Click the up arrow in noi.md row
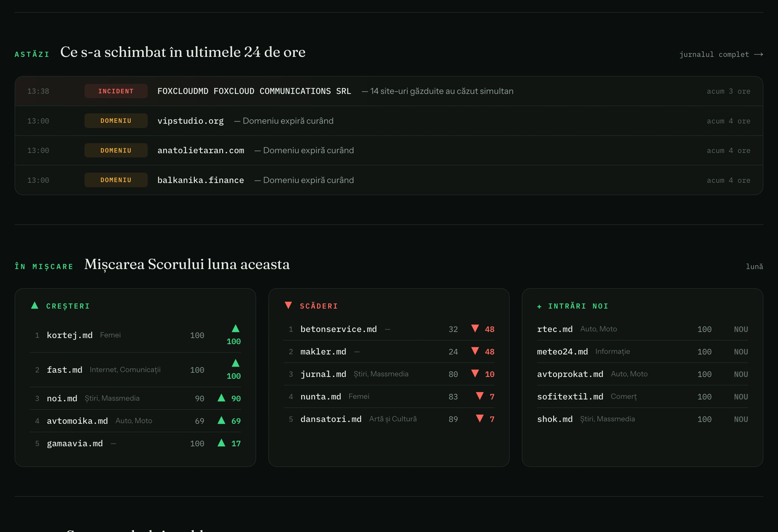 221,398
